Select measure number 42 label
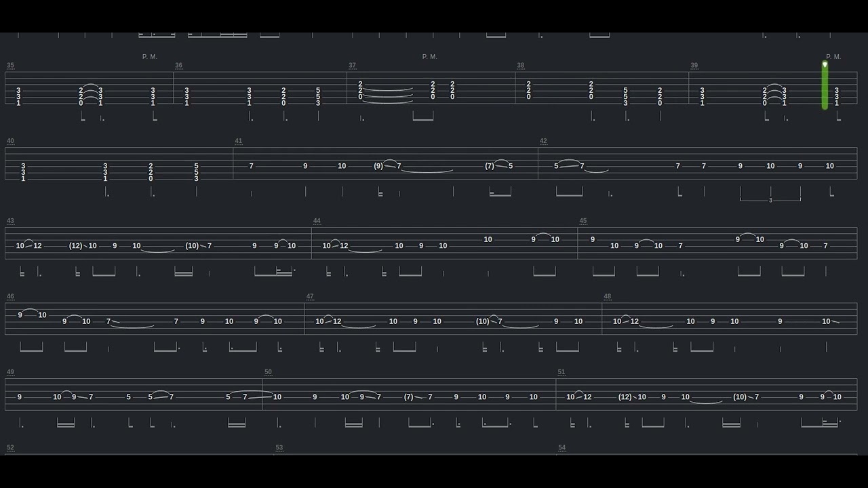The image size is (868, 488). (544, 141)
